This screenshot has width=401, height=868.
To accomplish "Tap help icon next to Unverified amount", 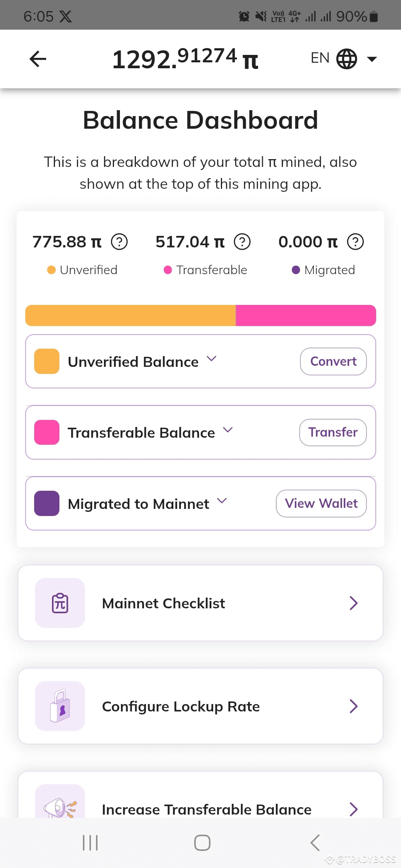I will [120, 242].
